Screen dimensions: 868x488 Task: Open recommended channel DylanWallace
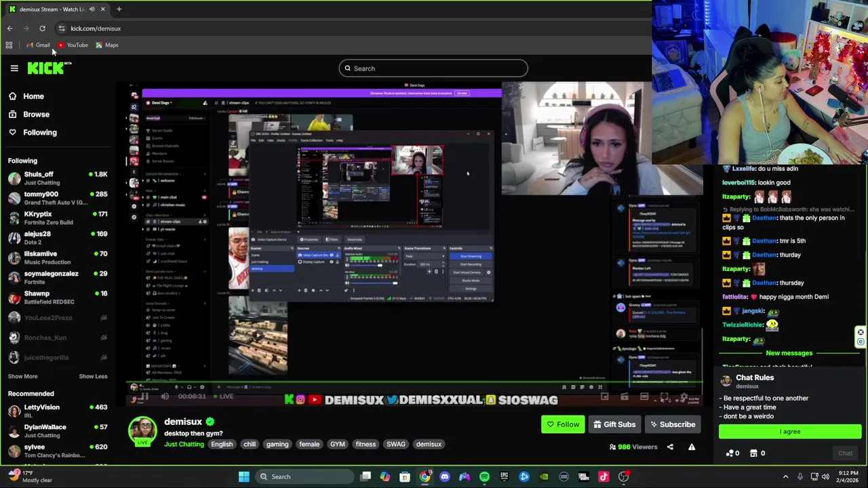point(57,431)
